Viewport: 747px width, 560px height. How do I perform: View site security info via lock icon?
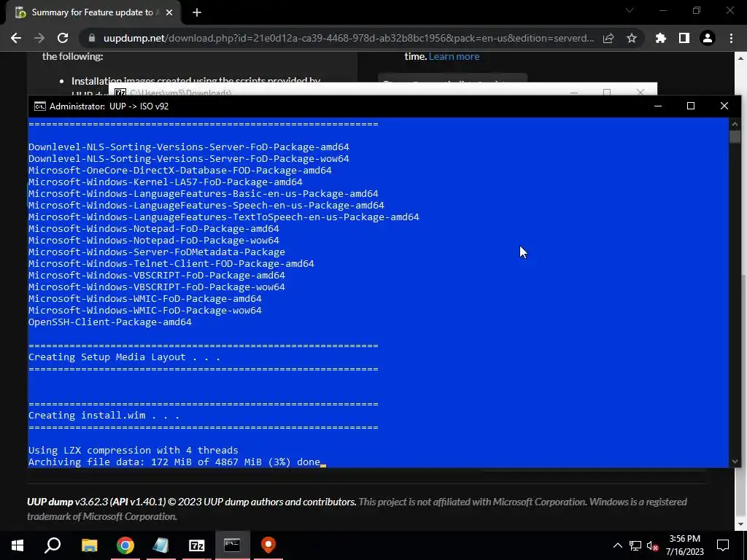[93, 38]
